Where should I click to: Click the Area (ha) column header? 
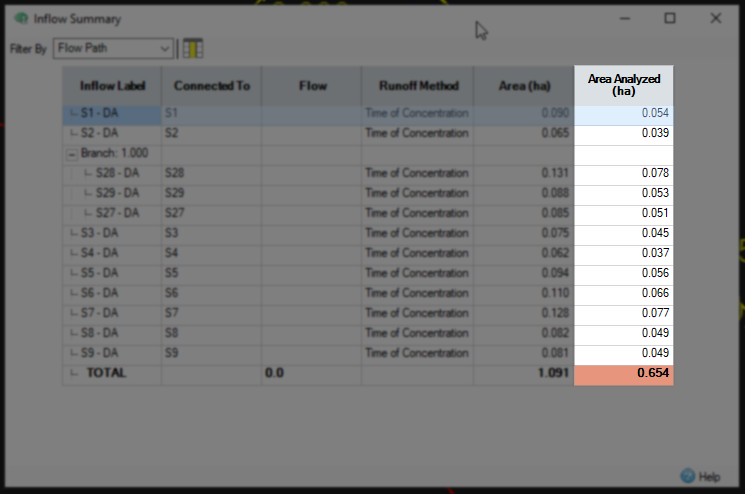pos(524,86)
